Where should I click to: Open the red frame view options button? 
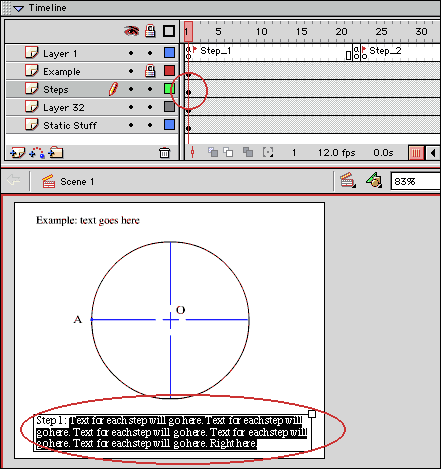(416, 153)
